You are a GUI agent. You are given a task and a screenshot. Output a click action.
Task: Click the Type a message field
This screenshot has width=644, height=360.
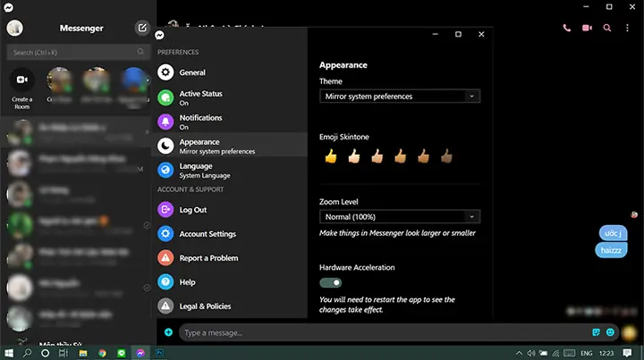click(x=382, y=332)
